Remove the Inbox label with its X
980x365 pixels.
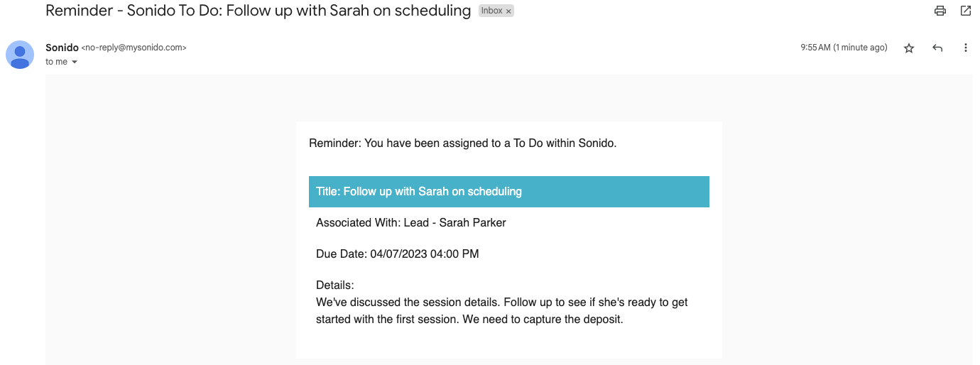[x=508, y=11]
